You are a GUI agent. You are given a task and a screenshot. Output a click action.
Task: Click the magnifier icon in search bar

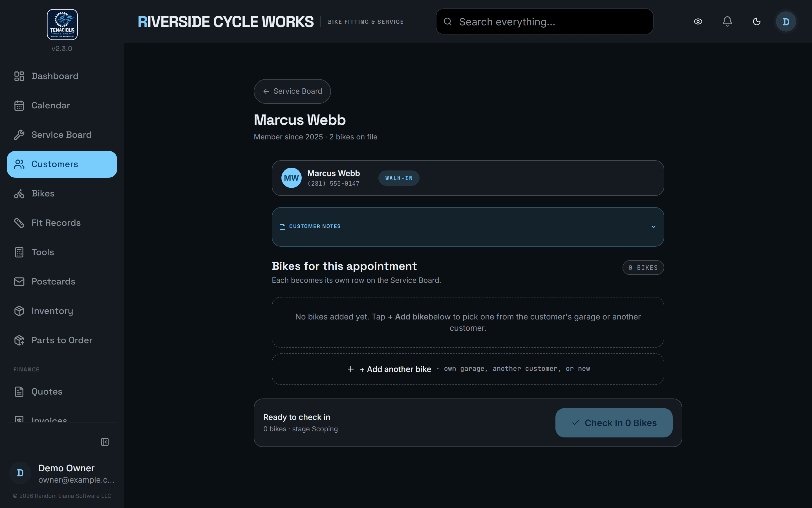point(448,21)
